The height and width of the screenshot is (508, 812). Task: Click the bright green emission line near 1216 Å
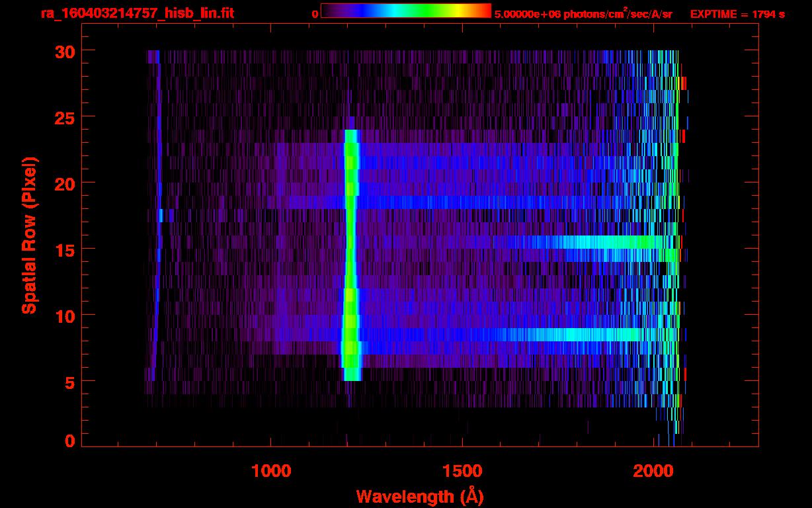click(350, 255)
